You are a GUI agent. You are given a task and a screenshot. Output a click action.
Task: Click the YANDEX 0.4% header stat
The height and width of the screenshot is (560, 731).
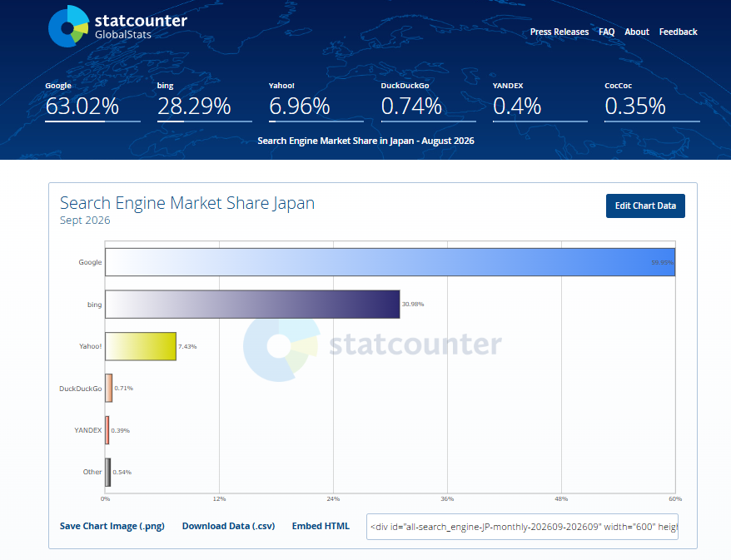[x=540, y=102]
